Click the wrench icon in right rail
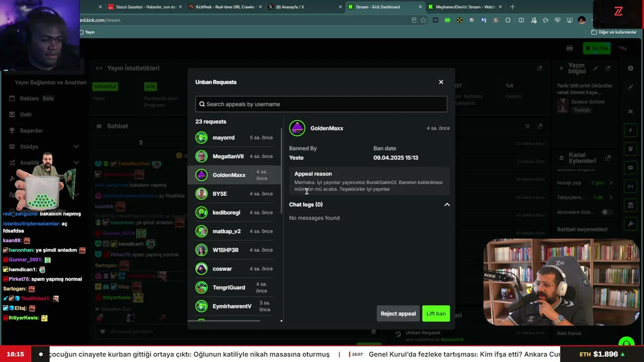Viewport: 644px width, 362px height. [630, 224]
